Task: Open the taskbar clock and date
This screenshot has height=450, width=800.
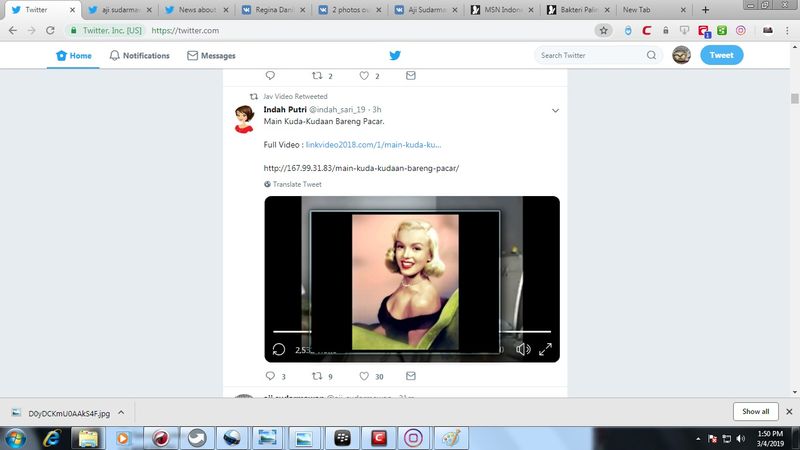Action: pyautogui.click(x=770, y=439)
